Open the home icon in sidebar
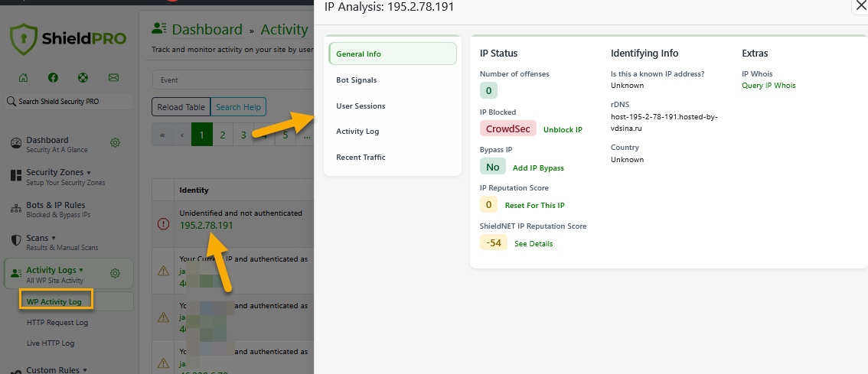Viewport: 868px width, 374px height. 23,77
